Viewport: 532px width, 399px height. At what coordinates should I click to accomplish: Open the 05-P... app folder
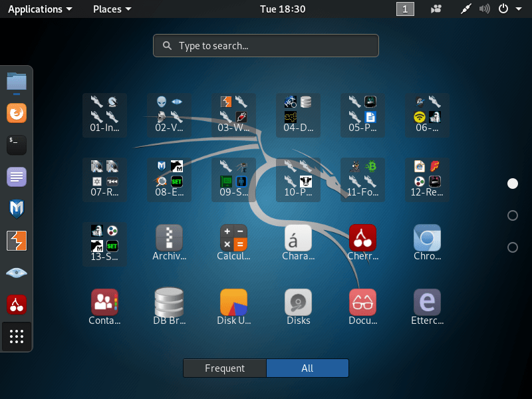[x=362, y=115]
